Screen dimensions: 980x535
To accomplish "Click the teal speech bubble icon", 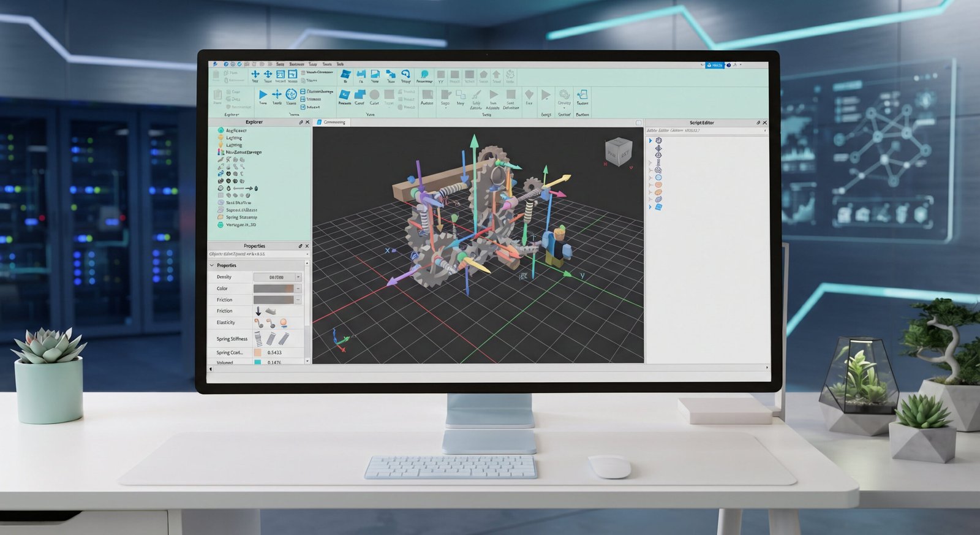I will (424, 74).
